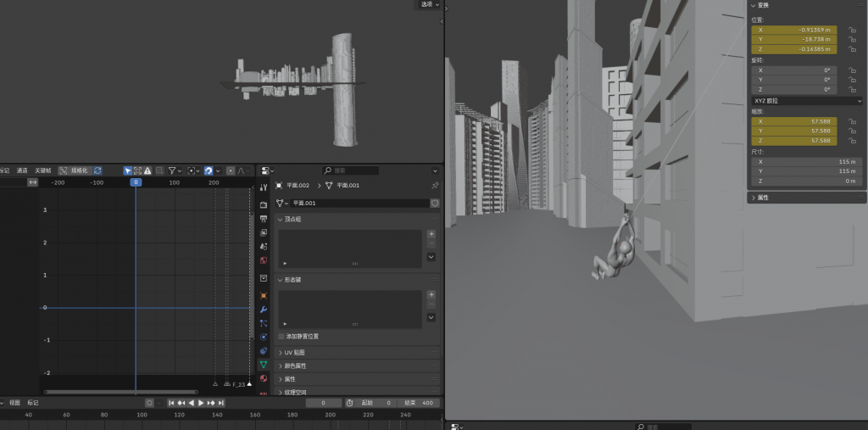Enable the 添加静置位置 checkbox
The width and height of the screenshot is (868, 430).
(x=282, y=337)
